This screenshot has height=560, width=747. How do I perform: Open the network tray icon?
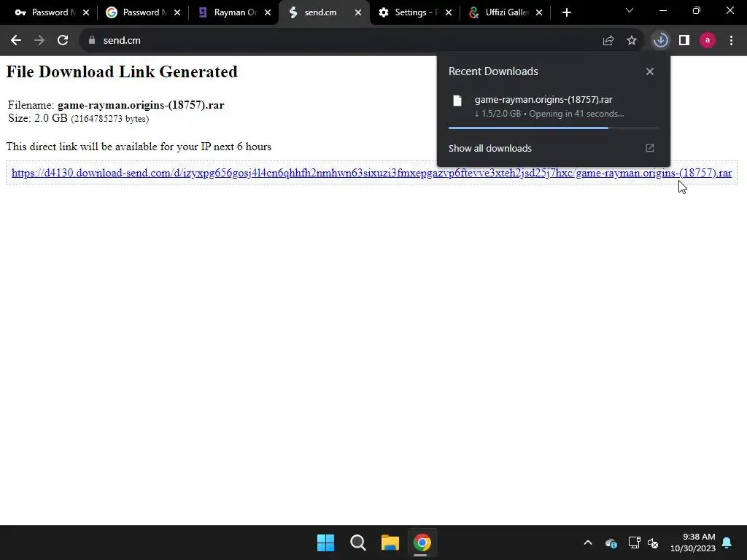coord(634,542)
